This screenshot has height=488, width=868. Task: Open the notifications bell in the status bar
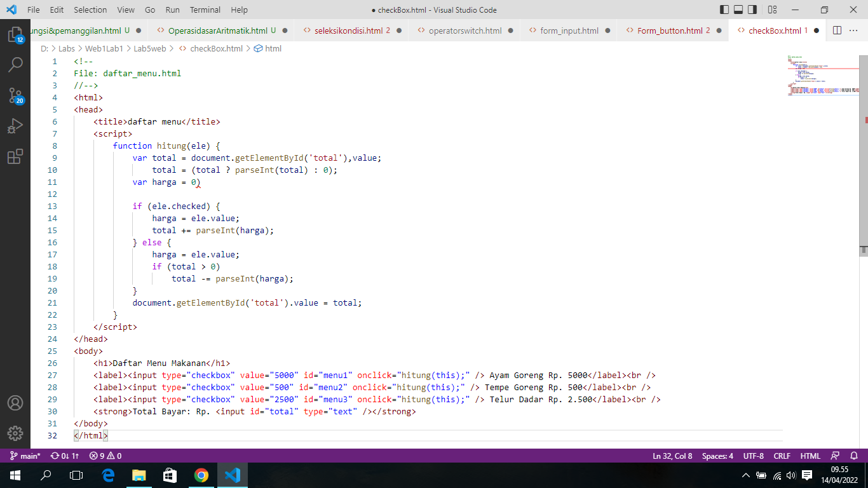point(855,456)
